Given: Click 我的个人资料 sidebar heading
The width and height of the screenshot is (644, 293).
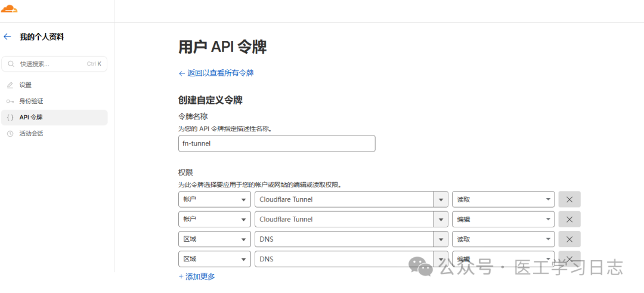Looking at the screenshot, I should (42, 37).
